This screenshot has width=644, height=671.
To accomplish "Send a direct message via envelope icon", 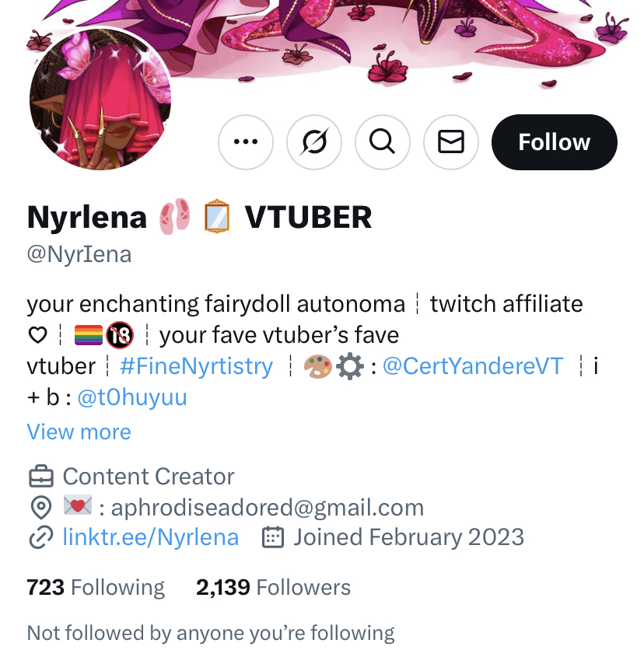I will click(451, 142).
